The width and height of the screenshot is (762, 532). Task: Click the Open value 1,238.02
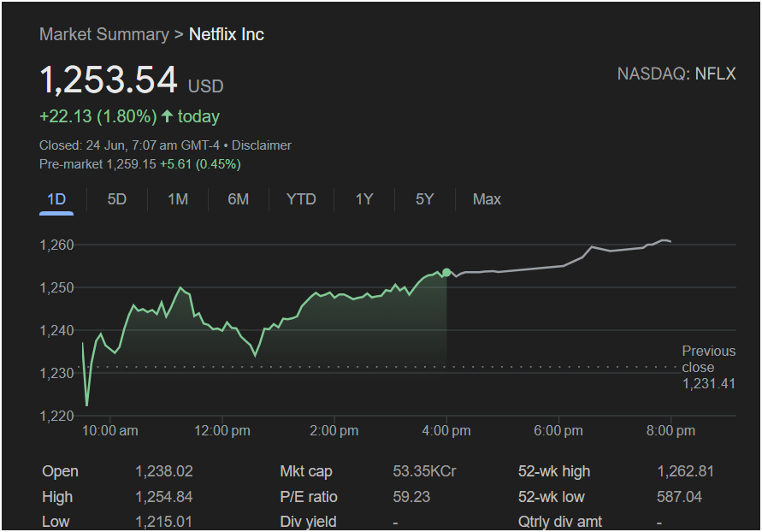point(163,471)
